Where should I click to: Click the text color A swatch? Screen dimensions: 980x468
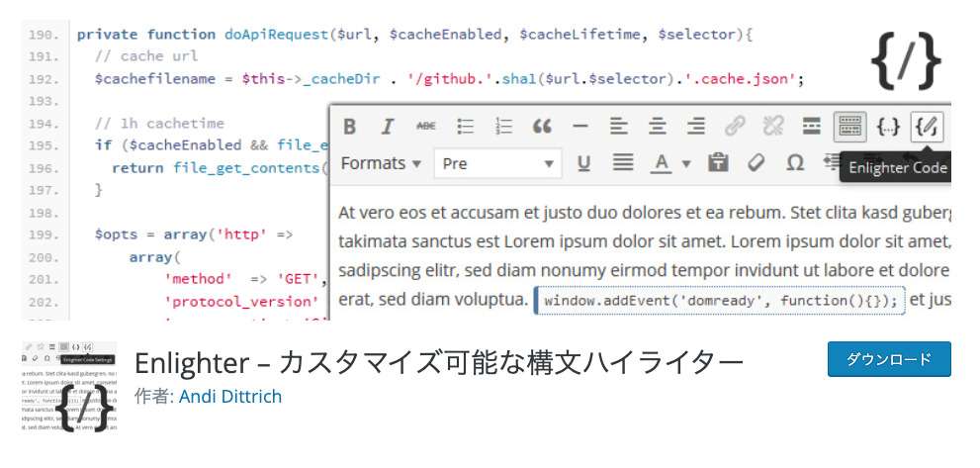(663, 163)
